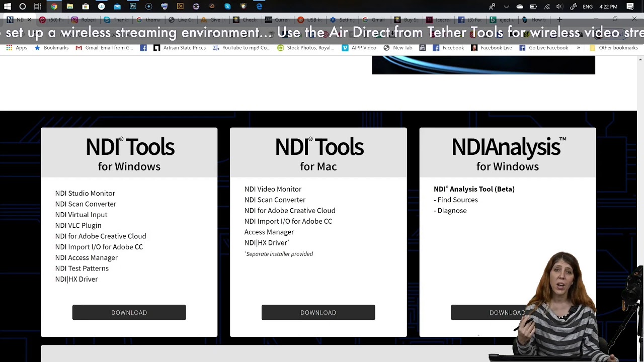Download NDI Tools for Windows
This screenshot has height=362, width=644.
click(129, 312)
